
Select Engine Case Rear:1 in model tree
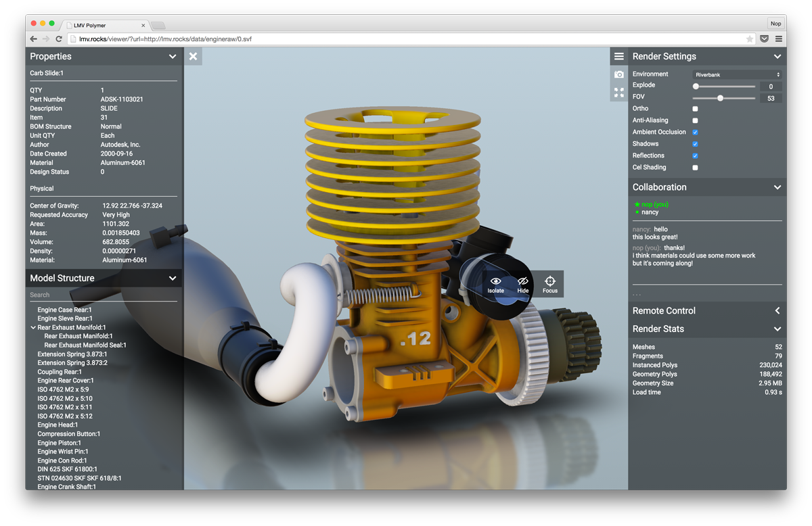point(65,310)
